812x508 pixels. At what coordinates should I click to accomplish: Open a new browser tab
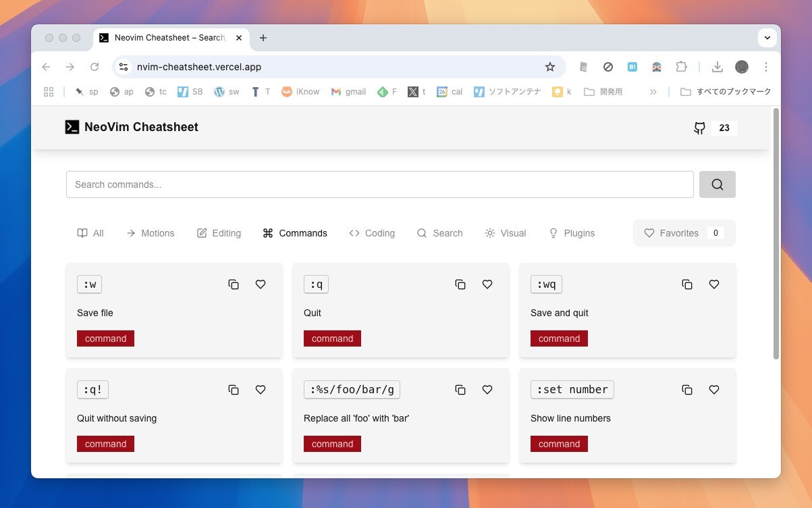tap(263, 38)
